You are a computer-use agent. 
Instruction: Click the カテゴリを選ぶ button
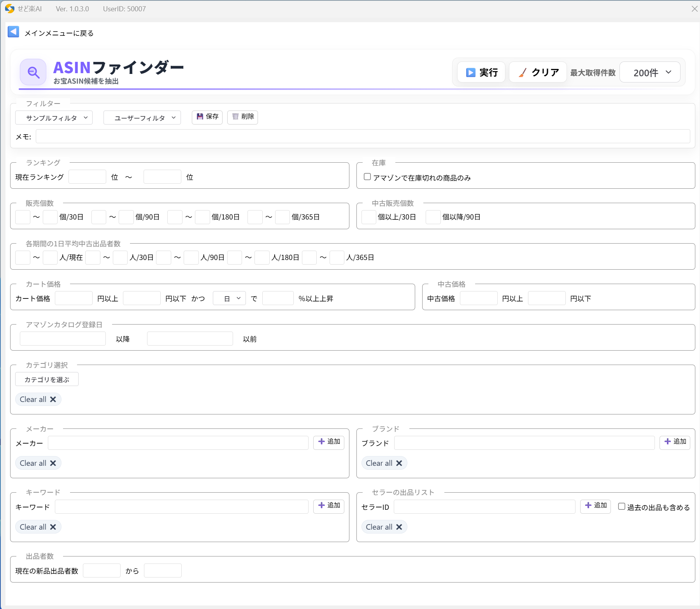(47, 379)
